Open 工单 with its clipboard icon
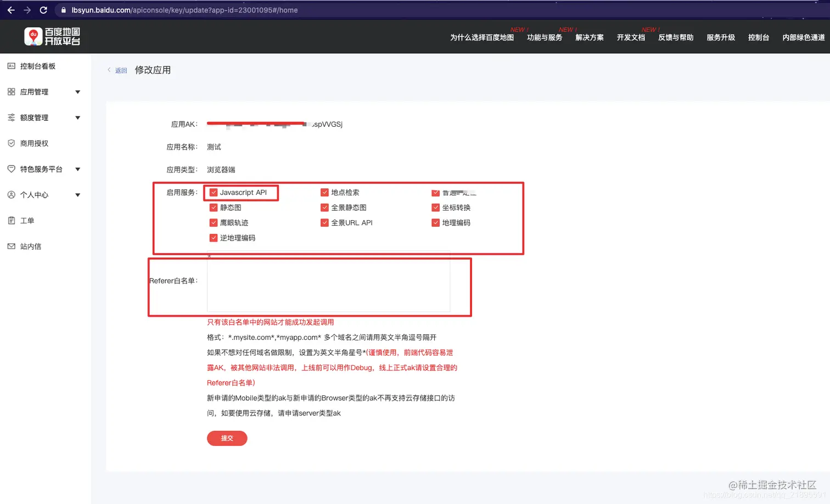 (12, 220)
